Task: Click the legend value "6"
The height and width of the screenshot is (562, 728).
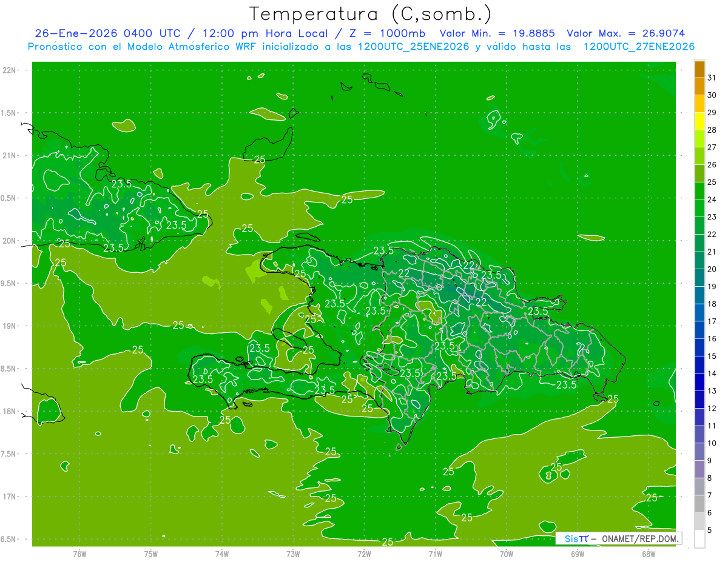Action: pos(710,513)
